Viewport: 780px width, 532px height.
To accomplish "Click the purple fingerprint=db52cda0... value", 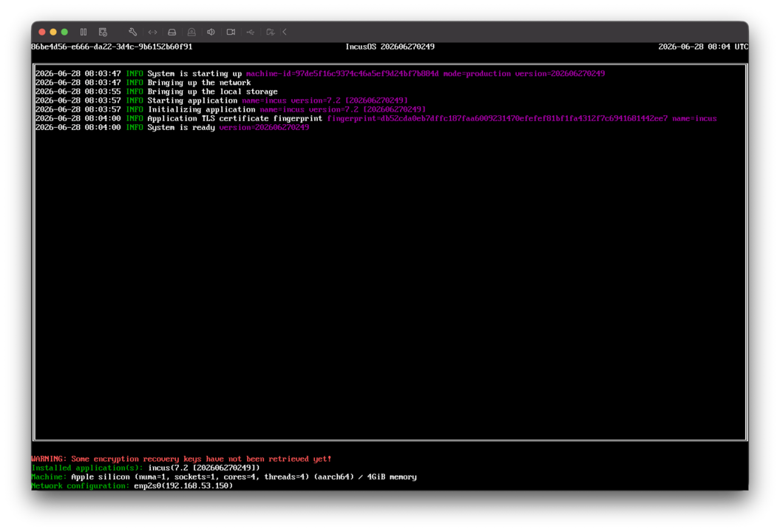I will (x=497, y=118).
